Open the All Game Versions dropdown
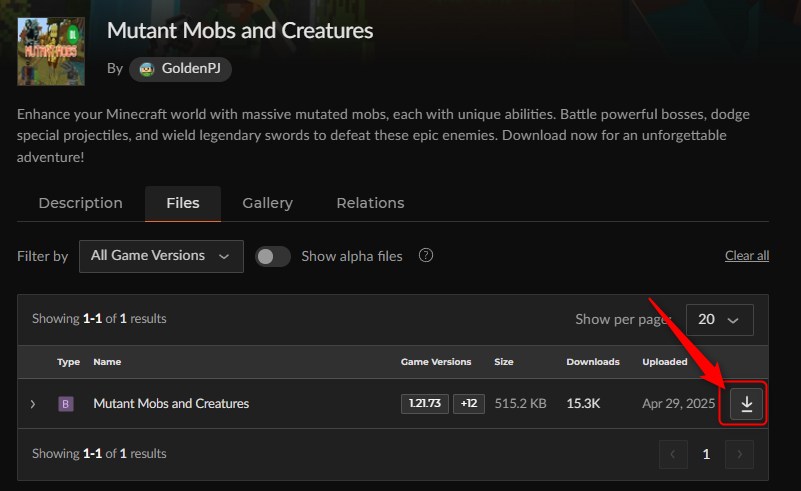The height and width of the screenshot is (491, 801). pos(161,256)
